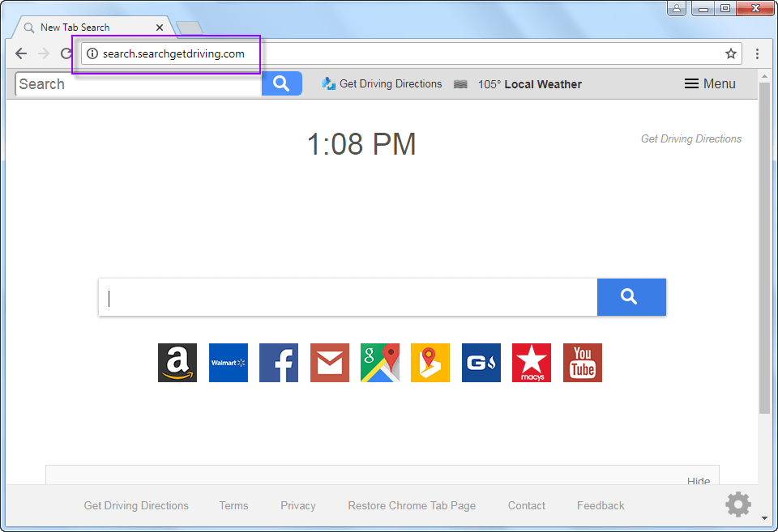
Task: Click the toolbar search magnifier button
Action: click(x=282, y=83)
